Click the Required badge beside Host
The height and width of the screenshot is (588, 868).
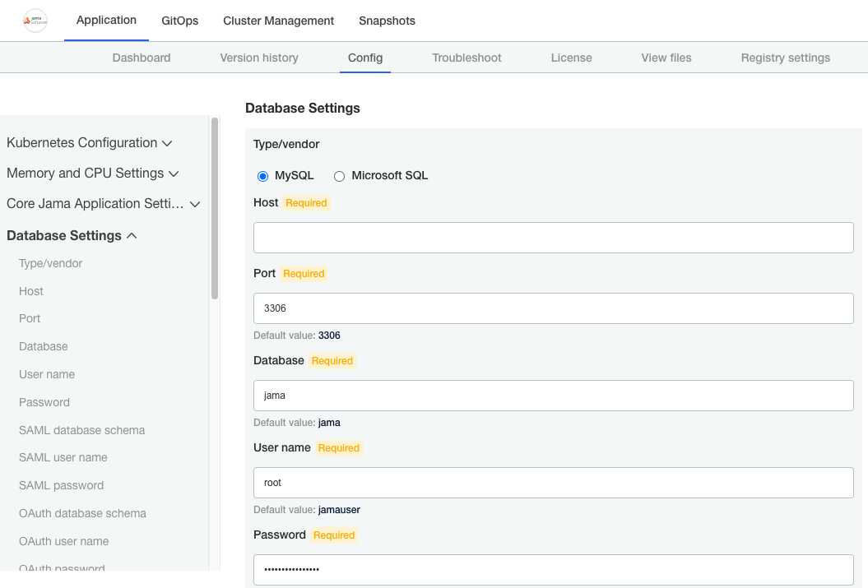click(306, 203)
